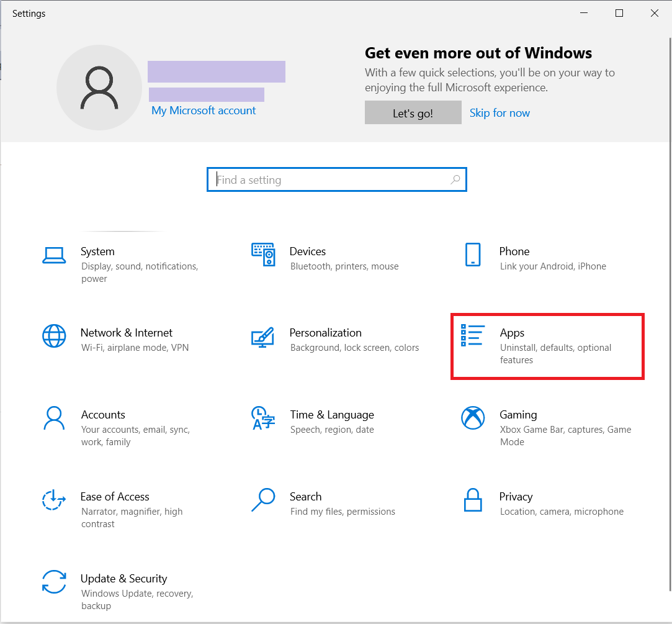The height and width of the screenshot is (624, 672).
Task: Click the user profile avatar picture
Action: click(x=99, y=88)
